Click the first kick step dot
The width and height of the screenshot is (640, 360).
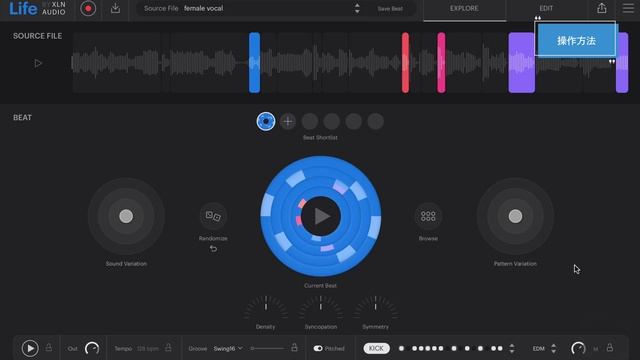[x=402, y=348]
